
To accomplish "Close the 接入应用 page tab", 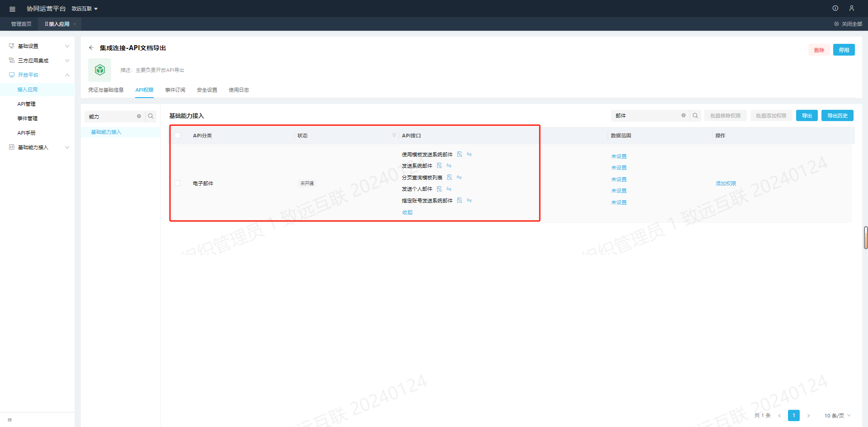I will point(75,24).
